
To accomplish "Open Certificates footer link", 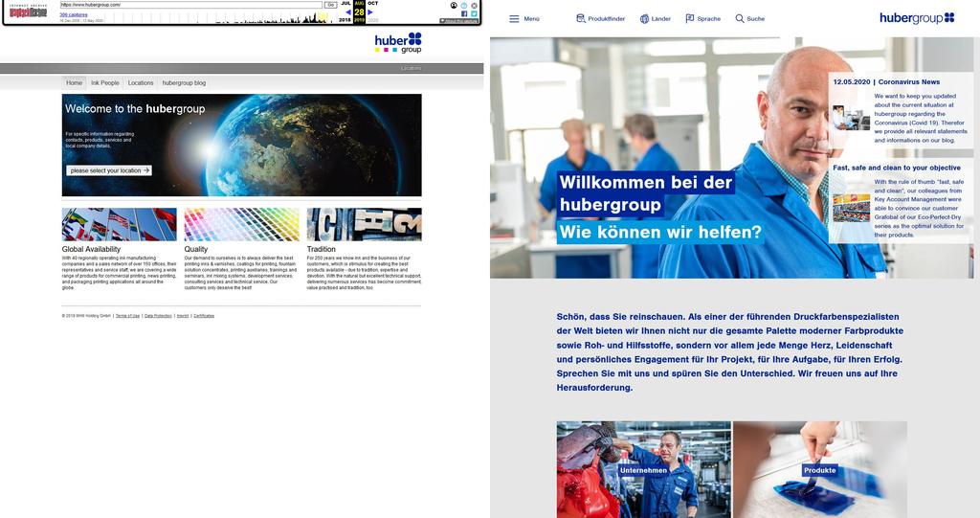I will click(204, 316).
